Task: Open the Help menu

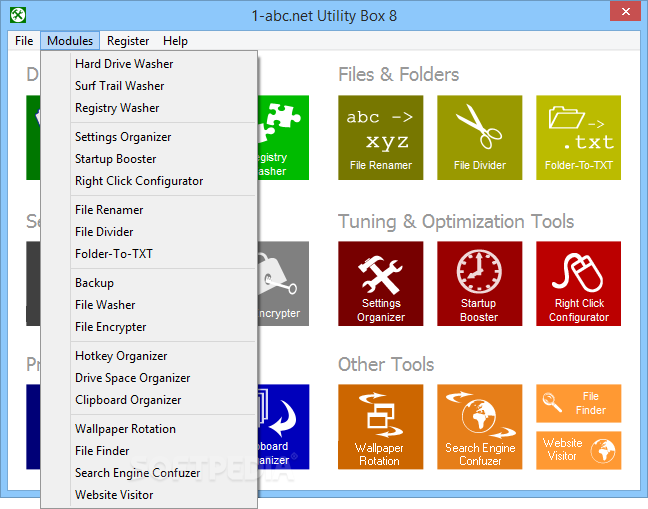Action: (175, 41)
